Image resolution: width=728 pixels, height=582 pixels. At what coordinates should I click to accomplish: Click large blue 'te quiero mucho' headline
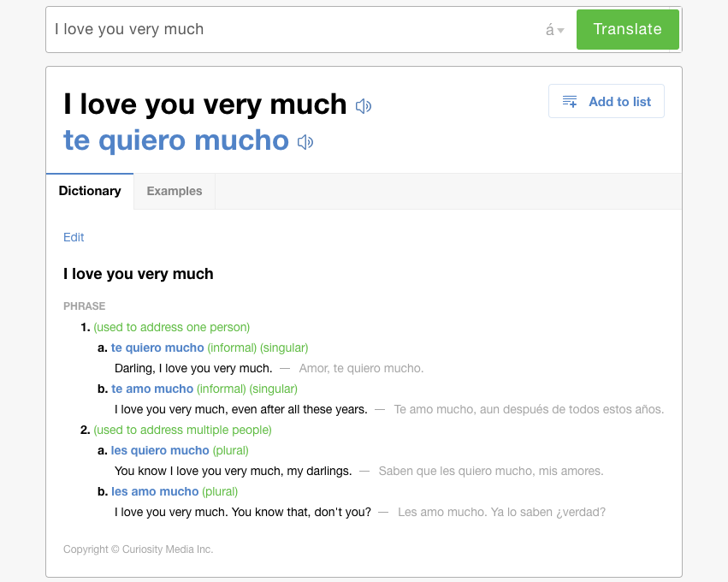176,140
